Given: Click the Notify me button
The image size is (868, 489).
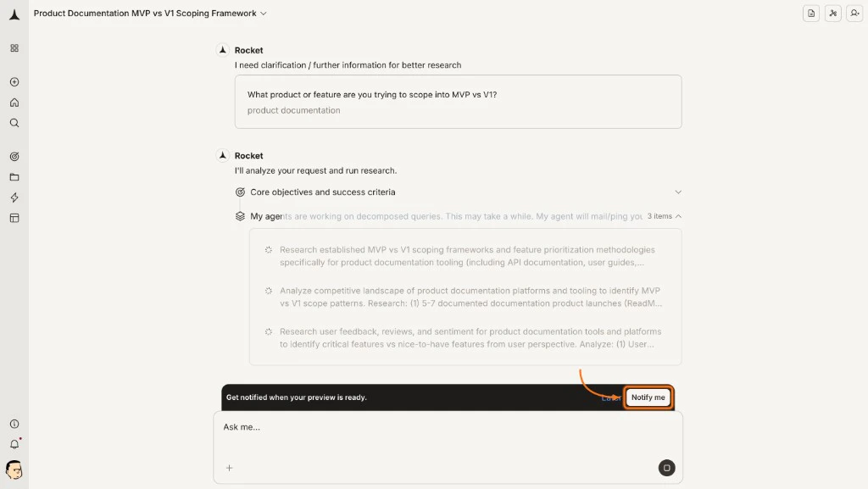Looking at the screenshot, I should [648, 397].
